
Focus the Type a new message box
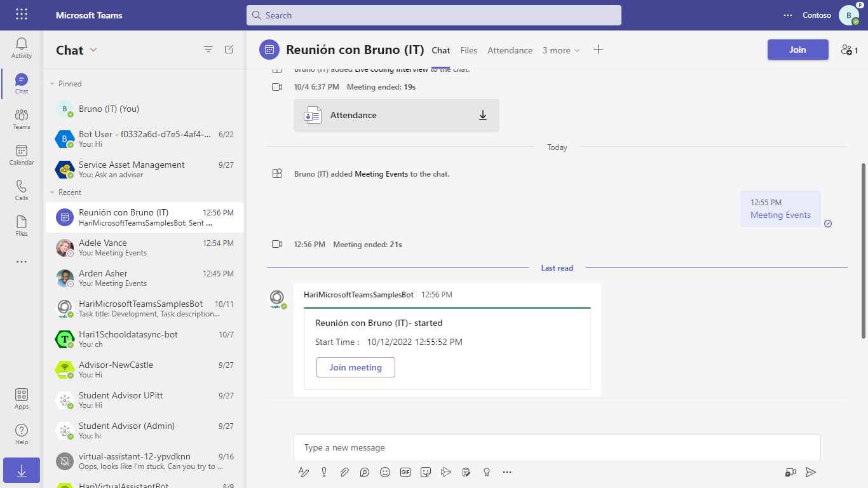pos(557,447)
